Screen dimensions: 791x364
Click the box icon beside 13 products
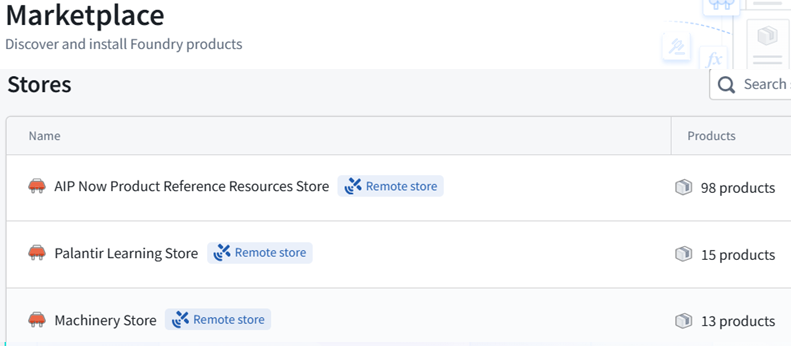[684, 321]
